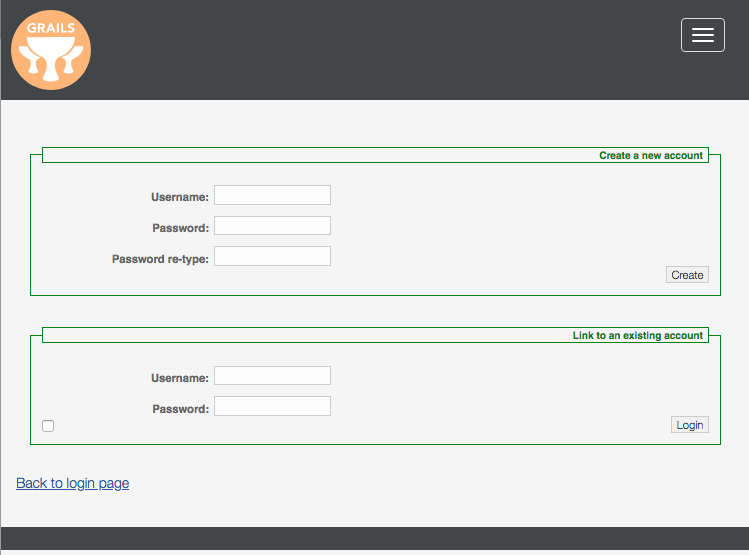Viewport: 749px width, 555px height.
Task: Click the Password label in Create account form
Action: point(180,228)
